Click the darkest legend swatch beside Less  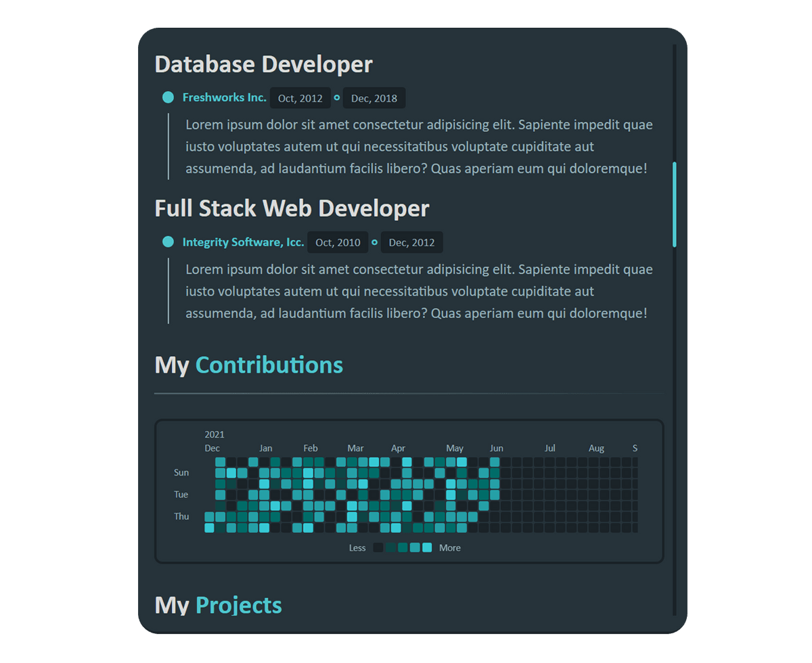pyautogui.click(x=378, y=548)
